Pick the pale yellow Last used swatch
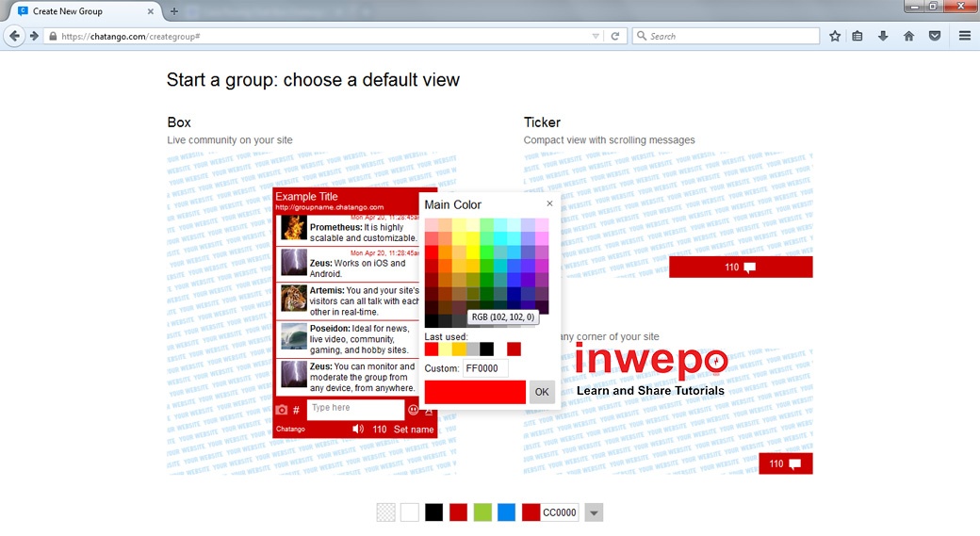Viewport: 980px width, 536px height. [445, 349]
